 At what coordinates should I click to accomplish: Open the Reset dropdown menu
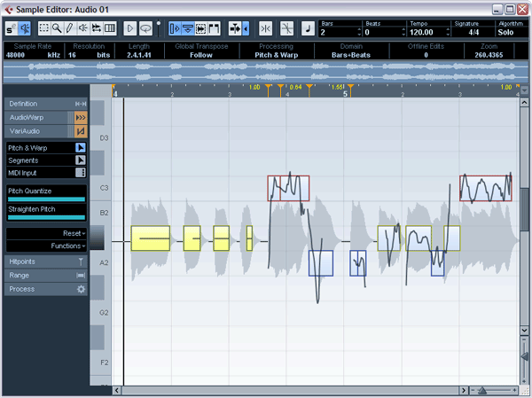73,232
